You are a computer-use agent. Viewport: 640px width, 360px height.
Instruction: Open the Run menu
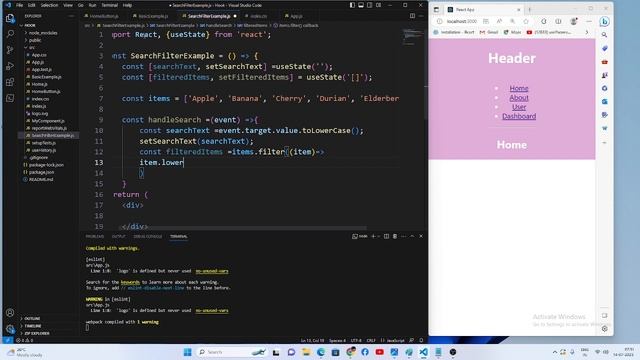92,5
